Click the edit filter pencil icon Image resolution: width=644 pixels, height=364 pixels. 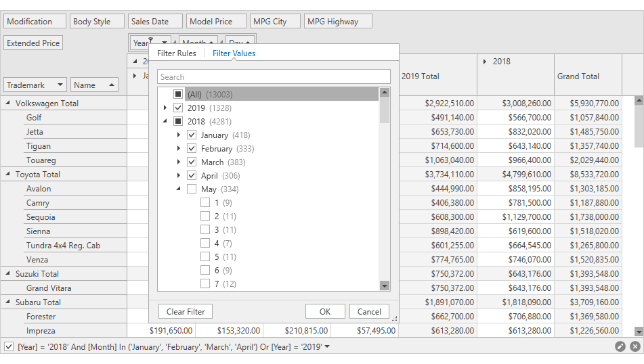tap(620, 347)
